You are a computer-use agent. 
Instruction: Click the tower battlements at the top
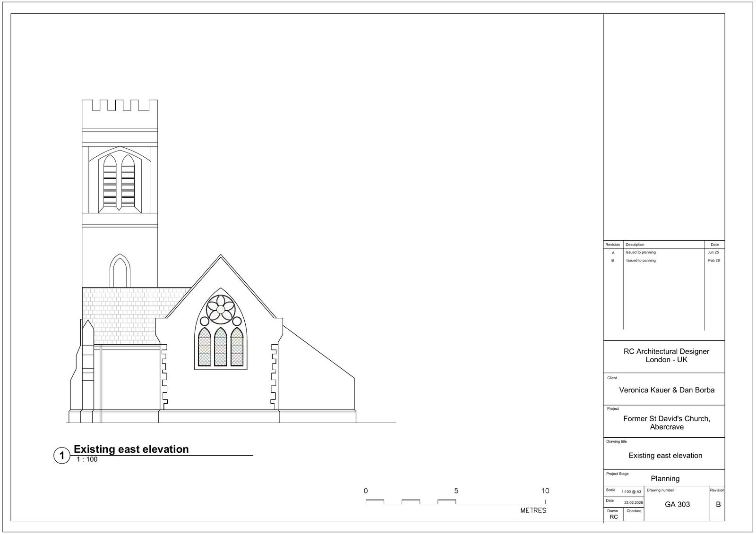pyautogui.click(x=120, y=106)
